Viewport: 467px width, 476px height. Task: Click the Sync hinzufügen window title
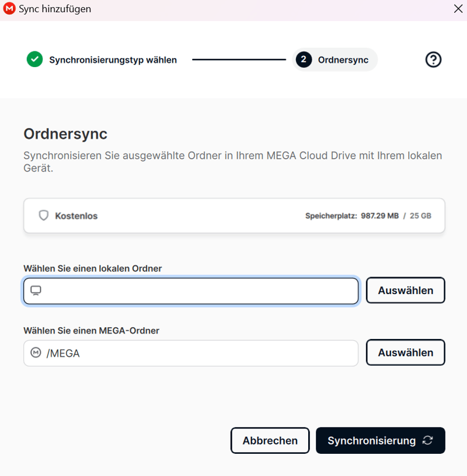(55, 9)
